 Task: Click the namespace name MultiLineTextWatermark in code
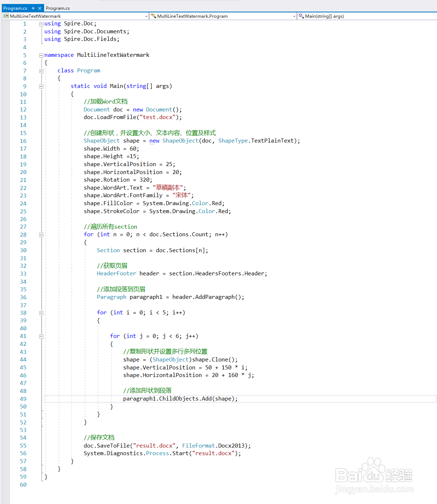coord(113,55)
